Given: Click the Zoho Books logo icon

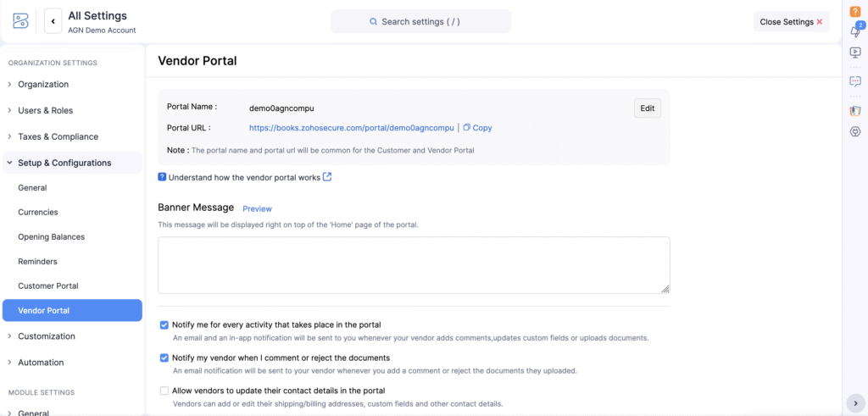Looking at the screenshot, I should (20, 21).
